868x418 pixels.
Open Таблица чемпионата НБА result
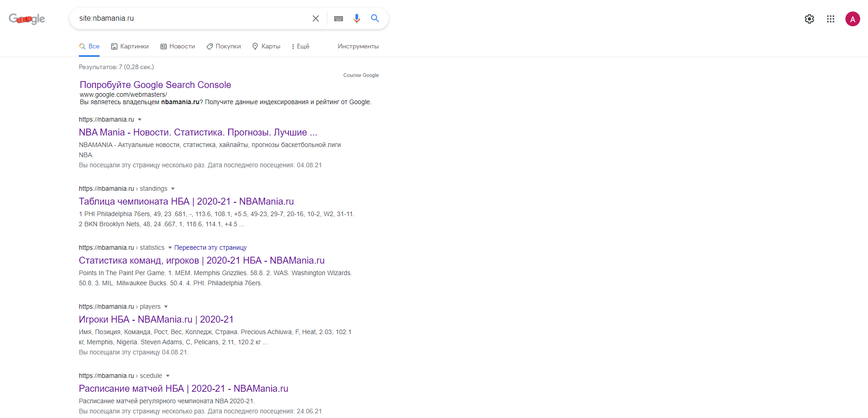(186, 201)
